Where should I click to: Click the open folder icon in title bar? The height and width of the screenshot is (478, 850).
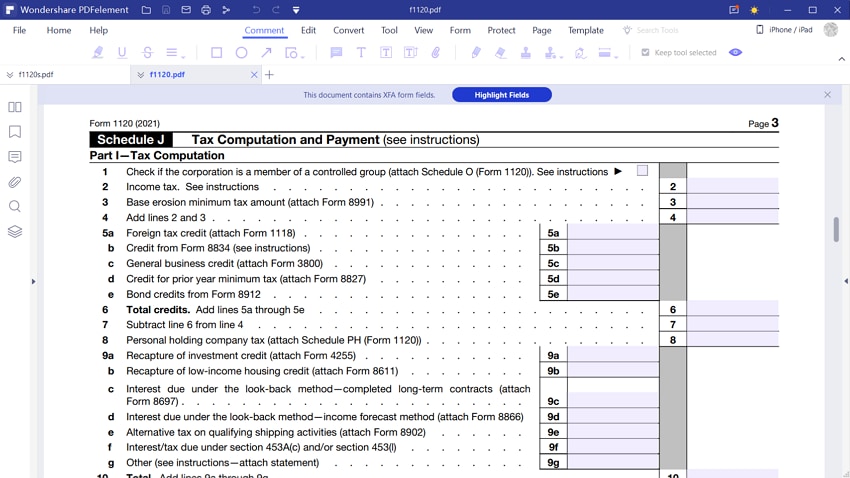(146, 10)
